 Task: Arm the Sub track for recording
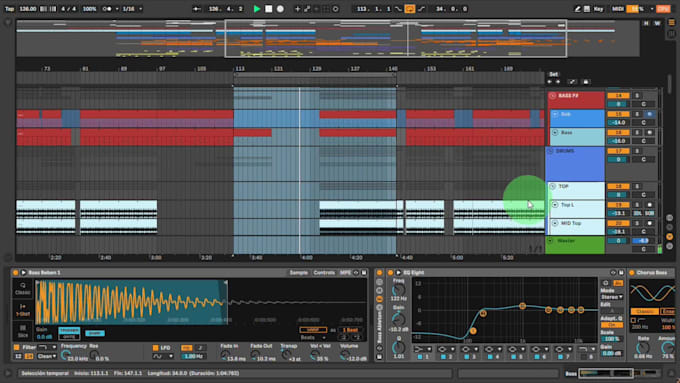pos(649,114)
